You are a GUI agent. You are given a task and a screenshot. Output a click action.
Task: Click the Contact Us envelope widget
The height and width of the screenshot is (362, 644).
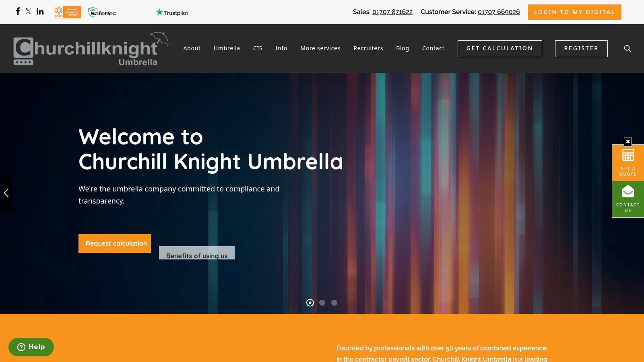point(628,199)
